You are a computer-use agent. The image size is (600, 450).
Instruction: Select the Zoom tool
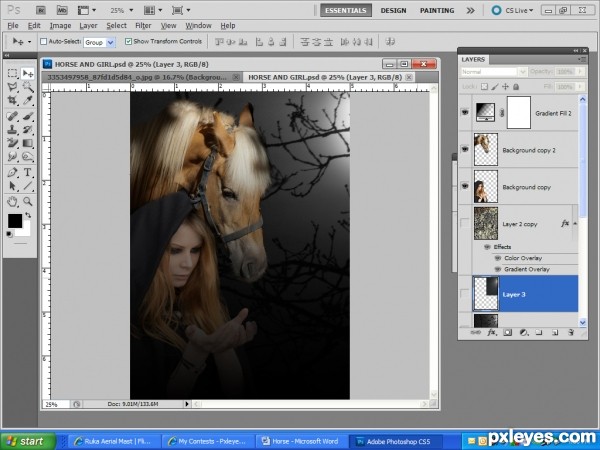[x=28, y=201]
